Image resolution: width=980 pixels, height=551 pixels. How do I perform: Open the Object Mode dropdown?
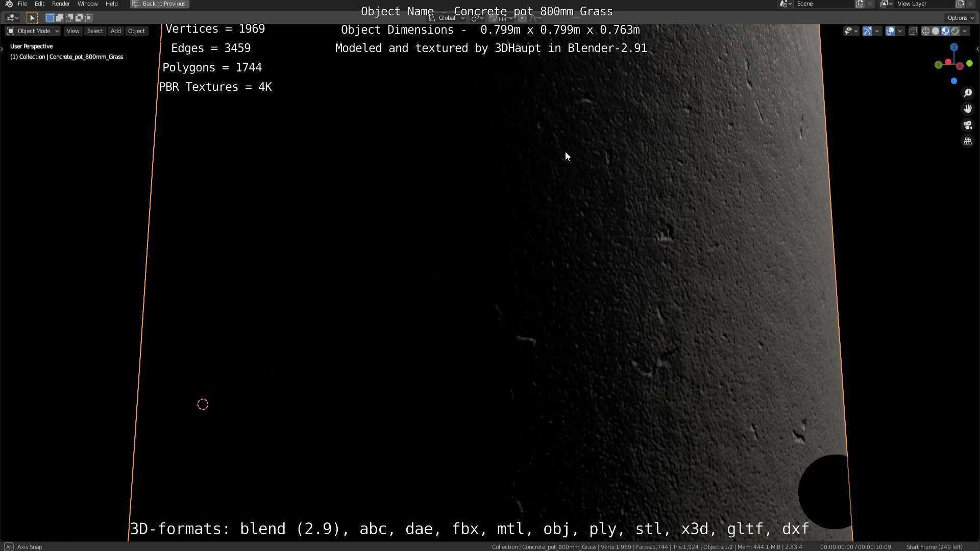coord(33,31)
